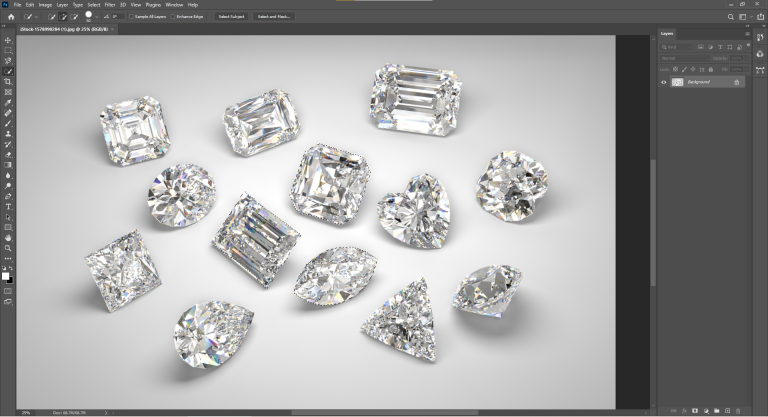Switch to the Layers panel tab
The width and height of the screenshot is (768, 417).
point(667,33)
